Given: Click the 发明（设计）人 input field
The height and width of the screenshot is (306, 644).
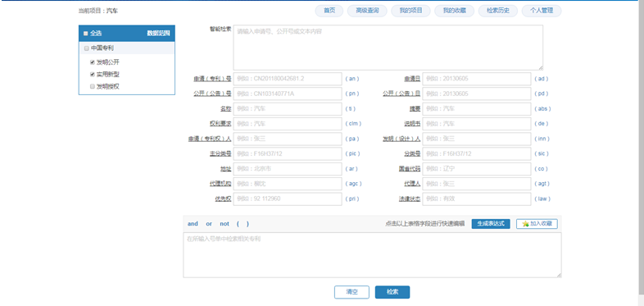Looking at the screenshot, I should tap(476, 139).
